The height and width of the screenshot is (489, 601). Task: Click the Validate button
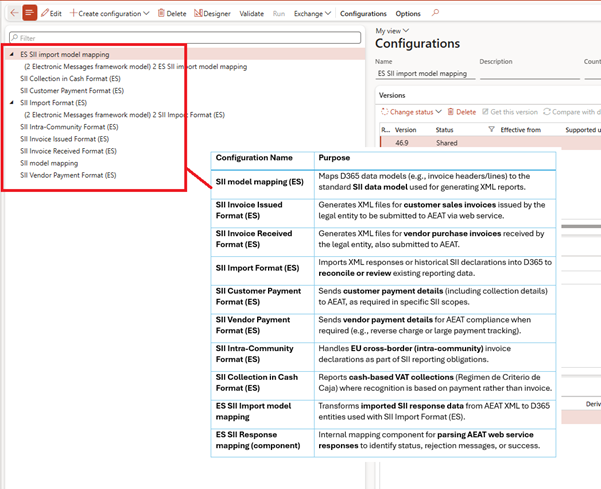[x=251, y=13]
